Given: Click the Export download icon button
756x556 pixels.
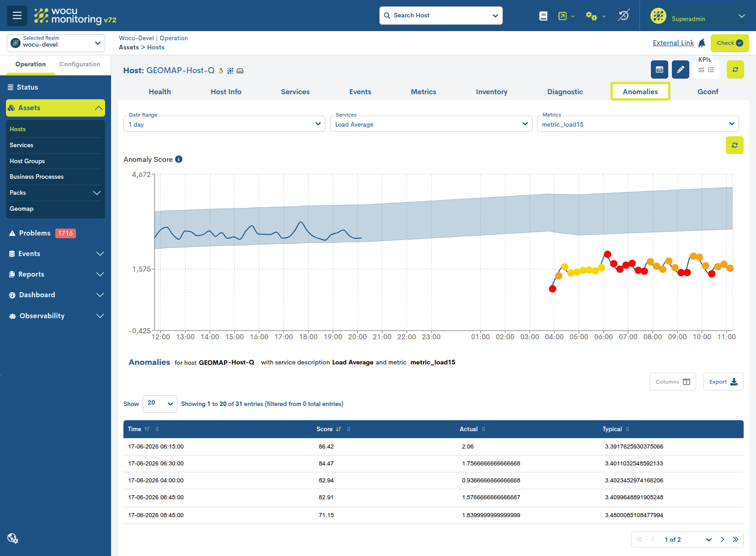Looking at the screenshot, I should pos(723,382).
